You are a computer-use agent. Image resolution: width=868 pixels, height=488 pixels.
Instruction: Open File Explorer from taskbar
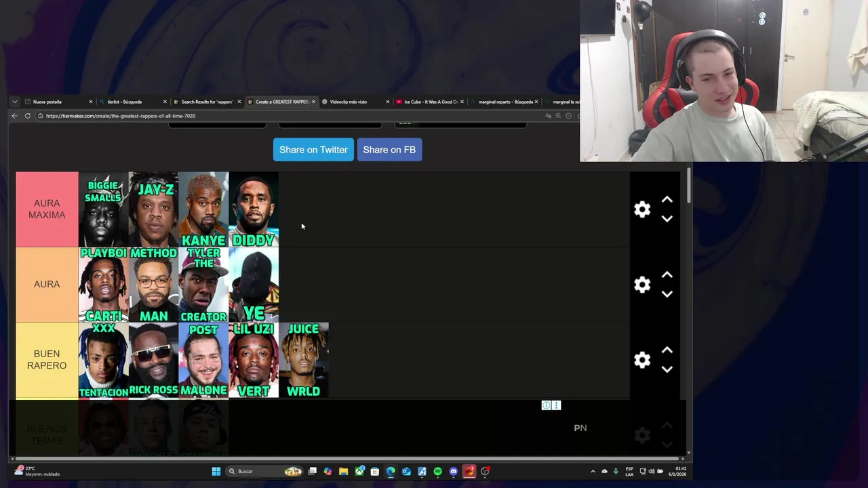coord(343,471)
